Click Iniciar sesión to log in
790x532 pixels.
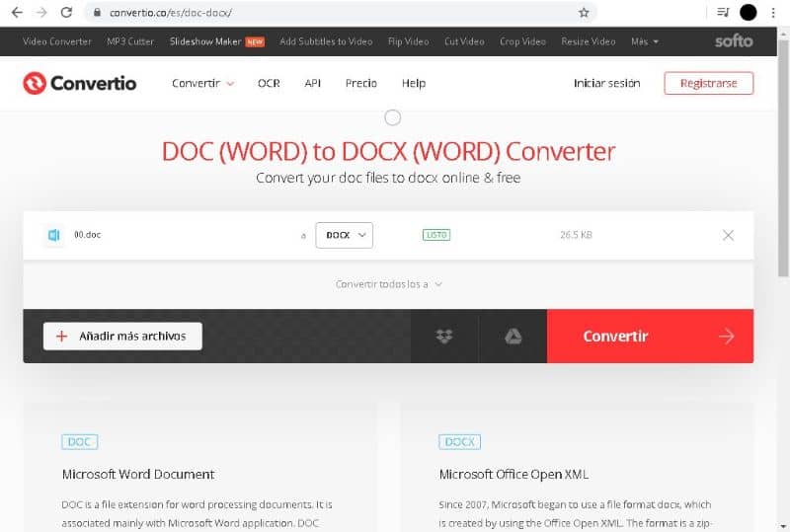(x=606, y=83)
